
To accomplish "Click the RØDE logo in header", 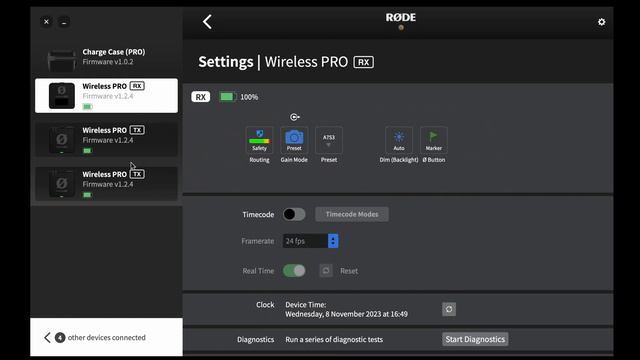I will pos(401,18).
